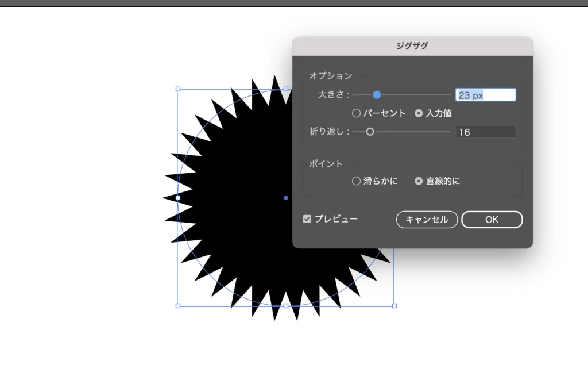This screenshot has height=368, width=588.
Task: Choose the 直線的に point option
Action: (419, 181)
